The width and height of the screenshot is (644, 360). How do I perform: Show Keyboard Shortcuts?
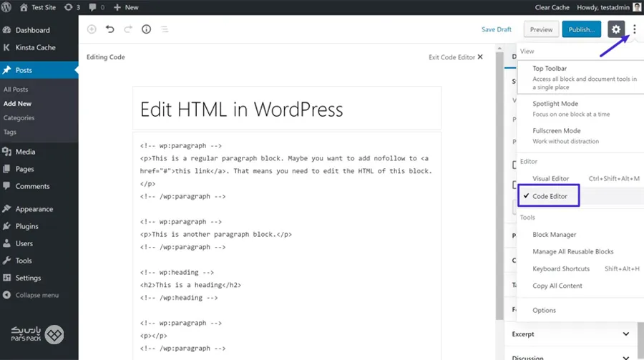(581, 269)
